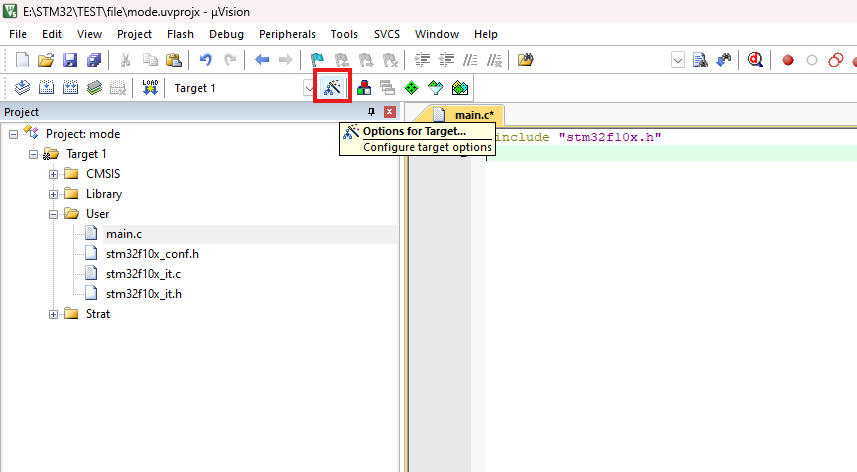Set bookmark with the blue flag icon
This screenshot has width=857, height=472.
[x=317, y=60]
